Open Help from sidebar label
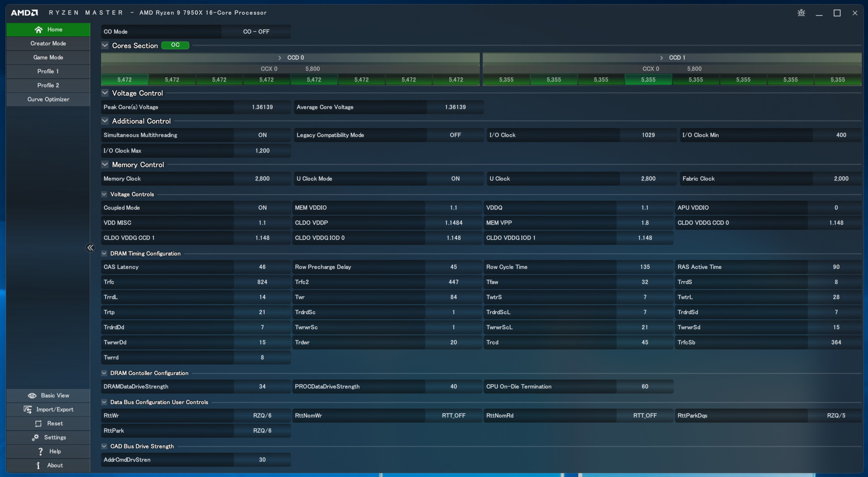This screenshot has height=477, width=868. [x=55, y=452]
